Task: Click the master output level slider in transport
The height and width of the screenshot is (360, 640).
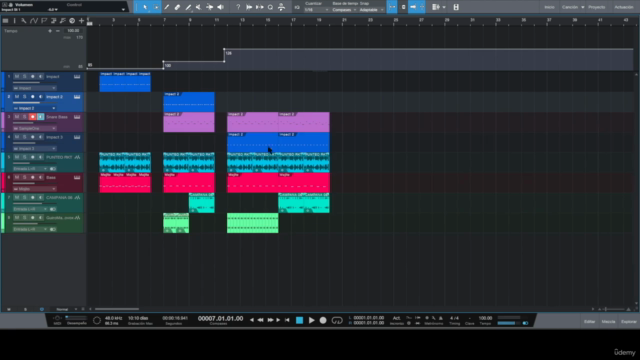Action: click(x=509, y=323)
